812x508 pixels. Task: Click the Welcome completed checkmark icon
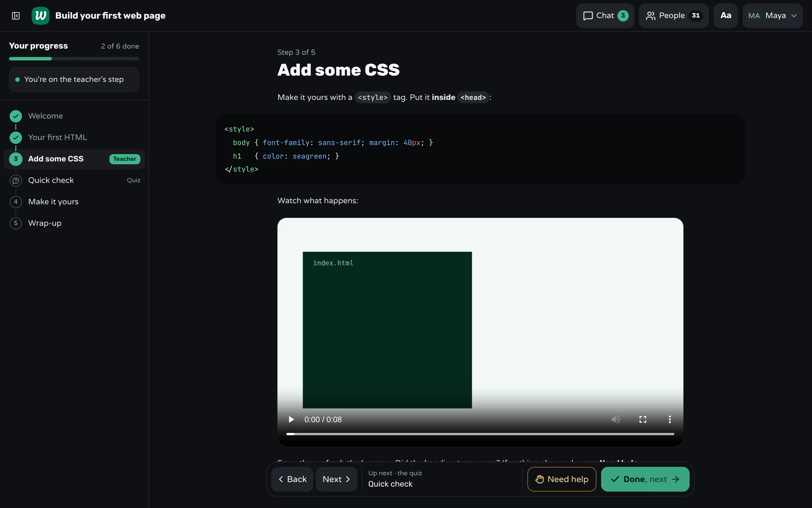[16, 116]
